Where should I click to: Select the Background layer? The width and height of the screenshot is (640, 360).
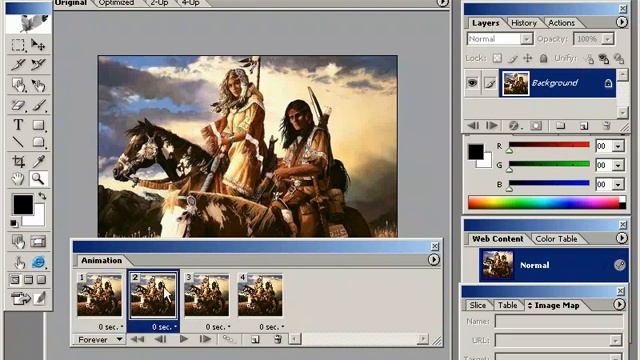pyautogui.click(x=558, y=83)
